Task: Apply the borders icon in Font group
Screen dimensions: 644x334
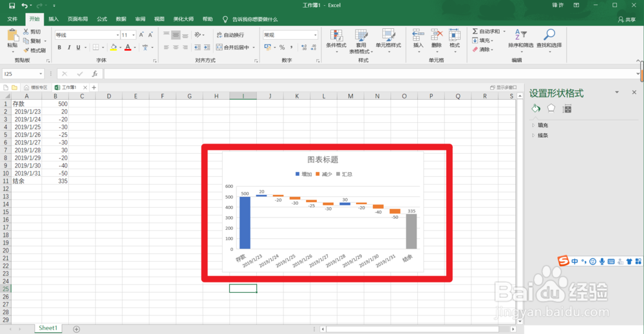Action: coord(96,48)
